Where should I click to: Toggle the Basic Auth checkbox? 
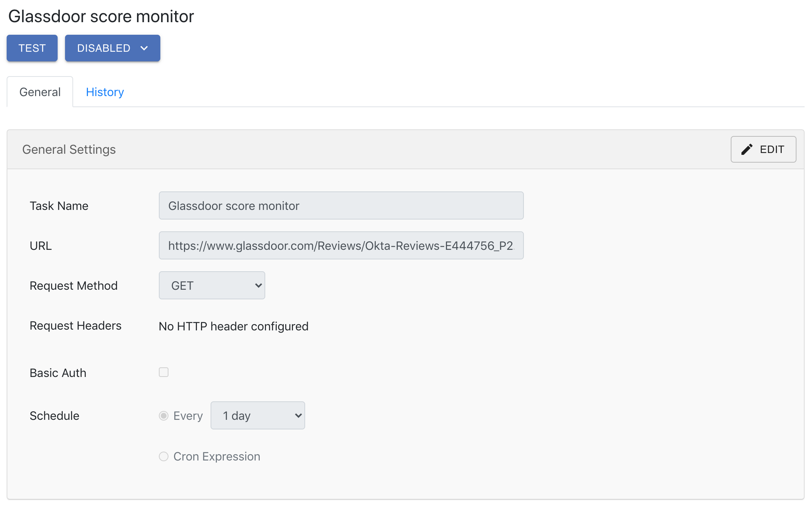coord(164,372)
